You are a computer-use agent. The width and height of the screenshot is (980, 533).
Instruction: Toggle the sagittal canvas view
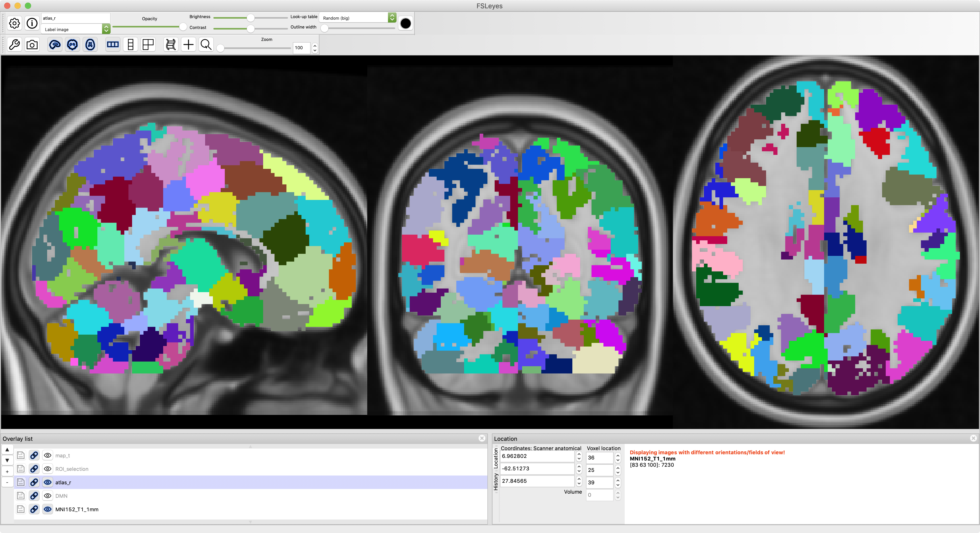55,45
